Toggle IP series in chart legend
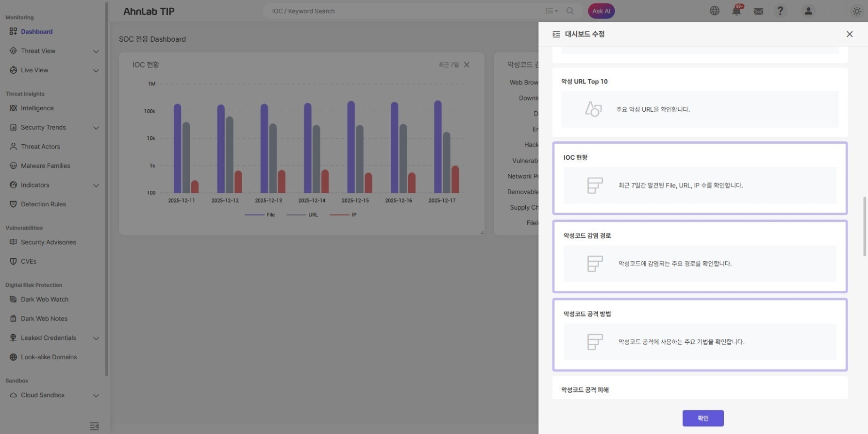The width and height of the screenshot is (868, 434). 343,215
